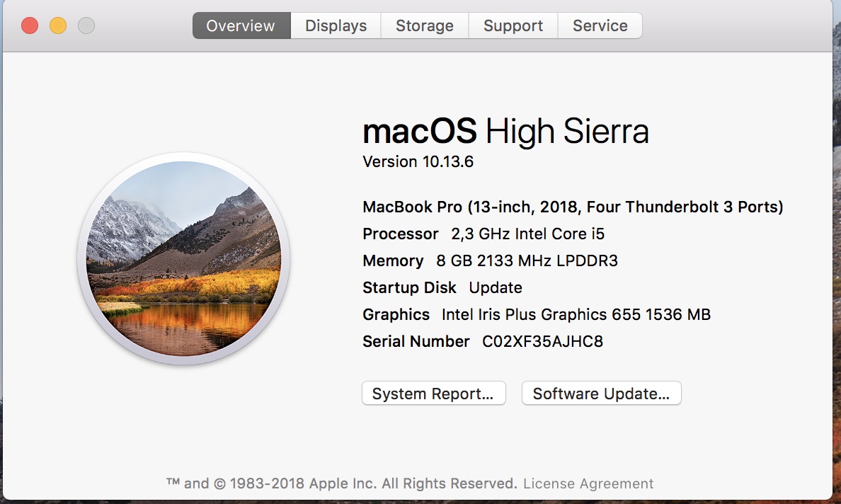Viewport: 841px width, 504px height.
Task: Switch to the Displays tab
Action: [x=335, y=25]
